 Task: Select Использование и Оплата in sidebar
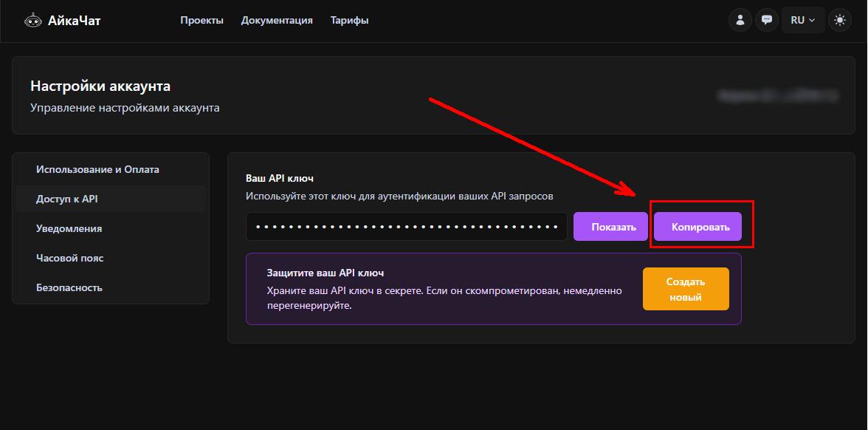[x=97, y=169]
